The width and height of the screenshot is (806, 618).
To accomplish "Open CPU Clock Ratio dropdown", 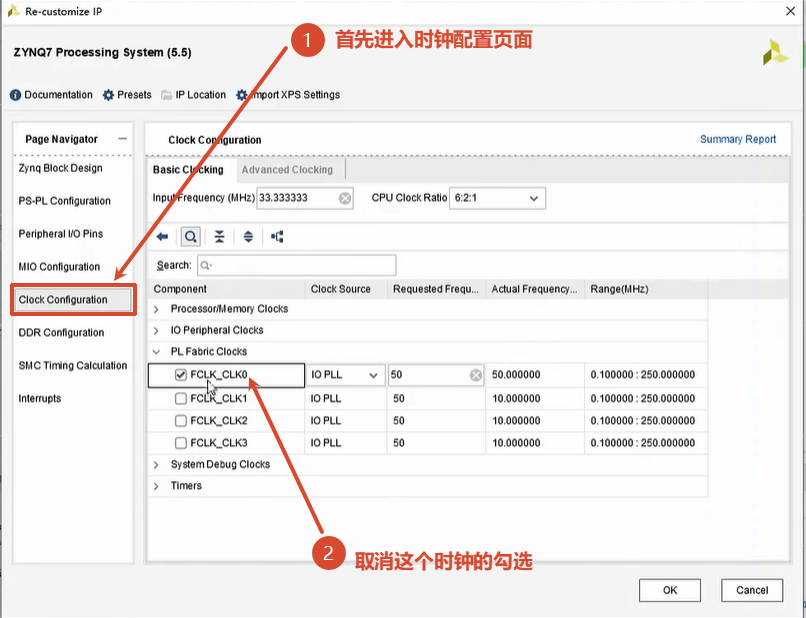I will [497, 198].
